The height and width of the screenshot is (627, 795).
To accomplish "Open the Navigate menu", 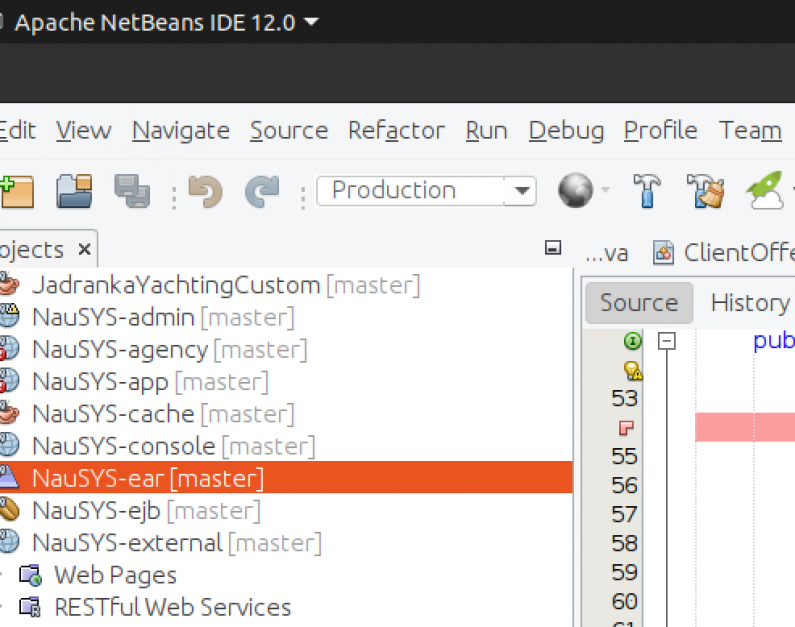I will click(181, 130).
